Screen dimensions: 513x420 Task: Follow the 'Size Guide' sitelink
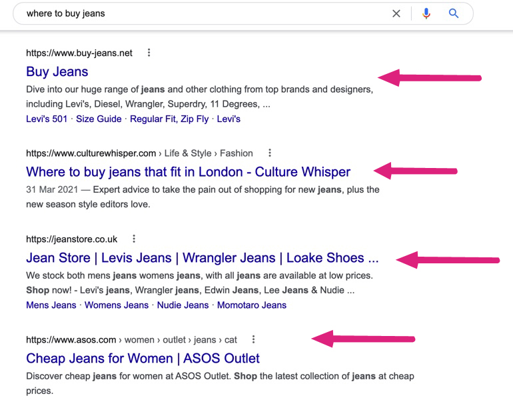[99, 119]
